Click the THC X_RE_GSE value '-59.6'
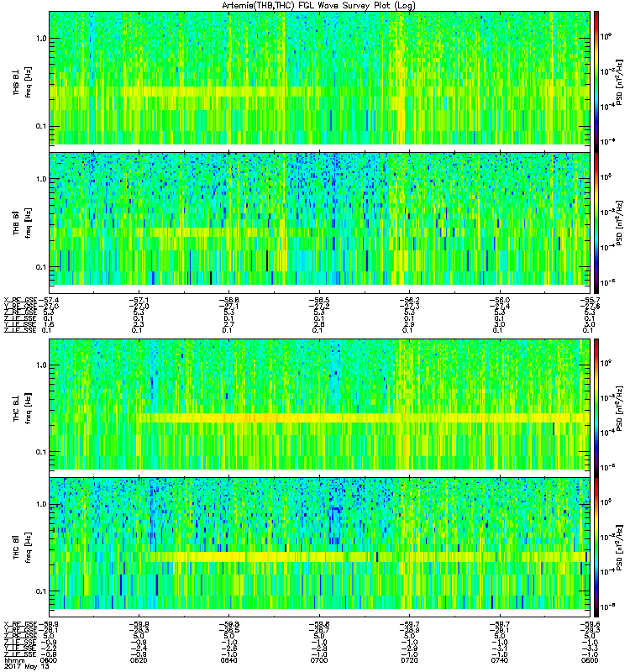This screenshot has width=630, height=672. tap(590, 624)
